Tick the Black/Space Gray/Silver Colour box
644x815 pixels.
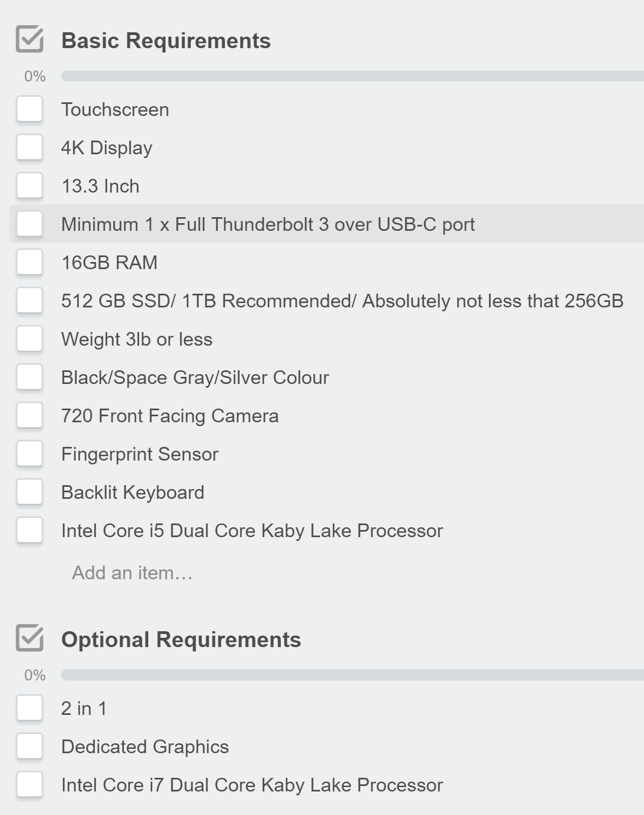pos(30,377)
